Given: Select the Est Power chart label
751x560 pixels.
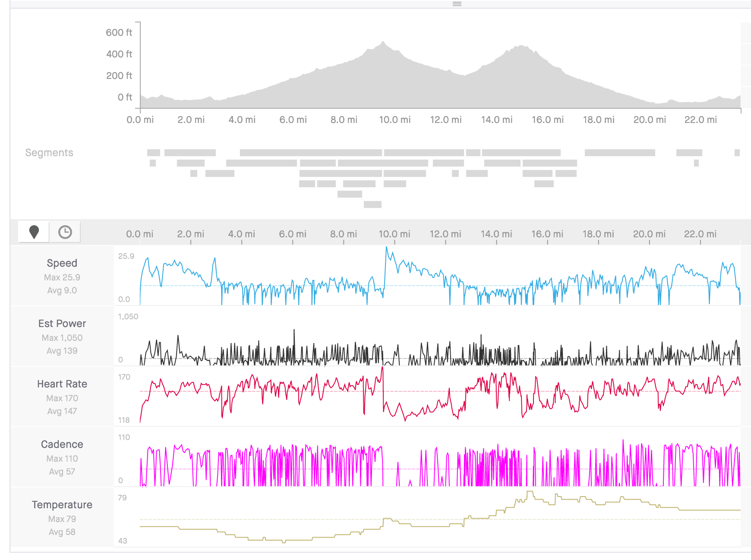Looking at the screenshot, I should point(62,324).
